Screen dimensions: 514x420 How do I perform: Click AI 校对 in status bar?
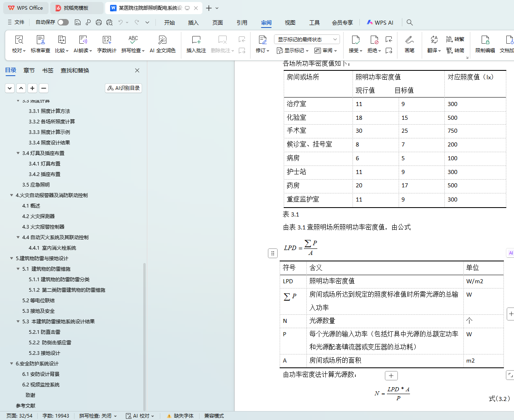[140, 416]
